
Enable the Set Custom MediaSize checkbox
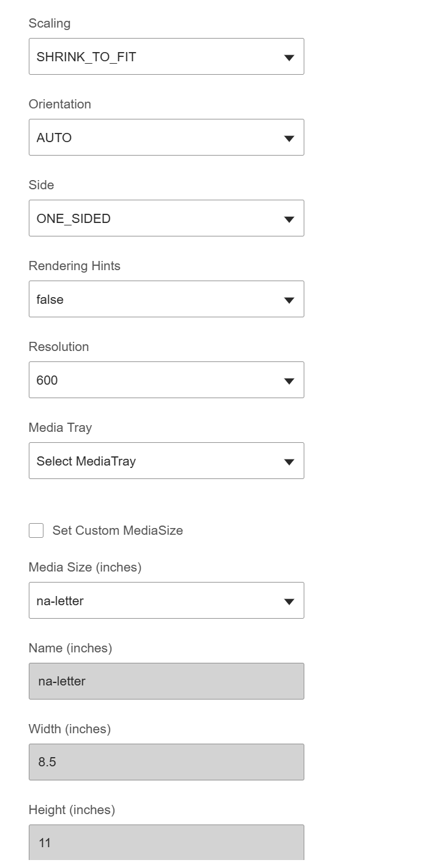[x=36, y=530]
